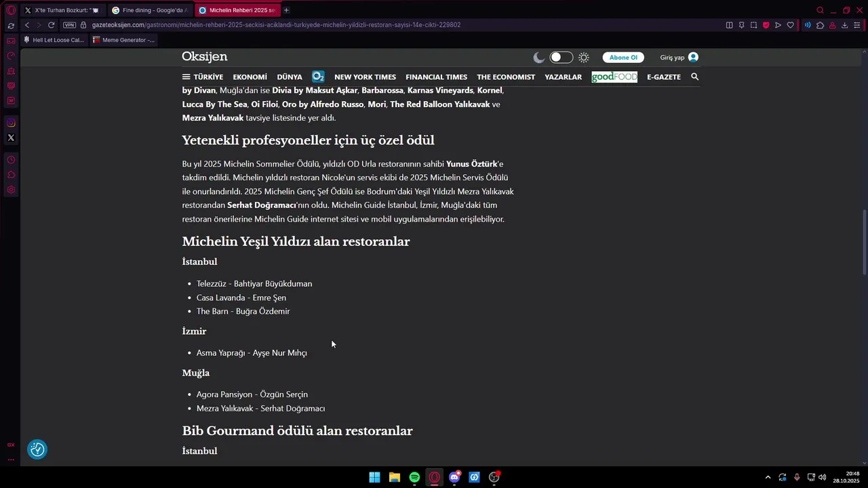Click the VPN badge in address bar

69,25
